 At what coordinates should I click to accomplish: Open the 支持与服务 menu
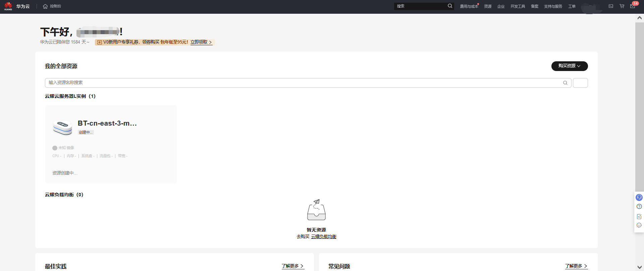pos(553,6)
